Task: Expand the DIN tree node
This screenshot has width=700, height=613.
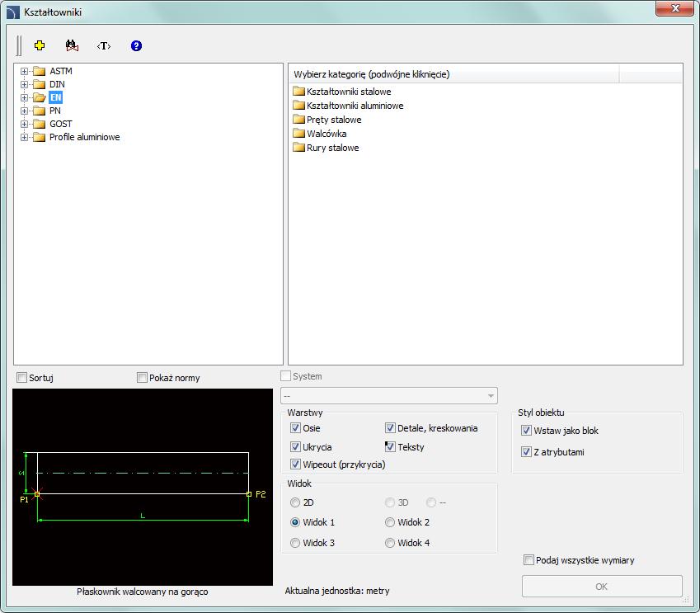Action: [24, 84]
